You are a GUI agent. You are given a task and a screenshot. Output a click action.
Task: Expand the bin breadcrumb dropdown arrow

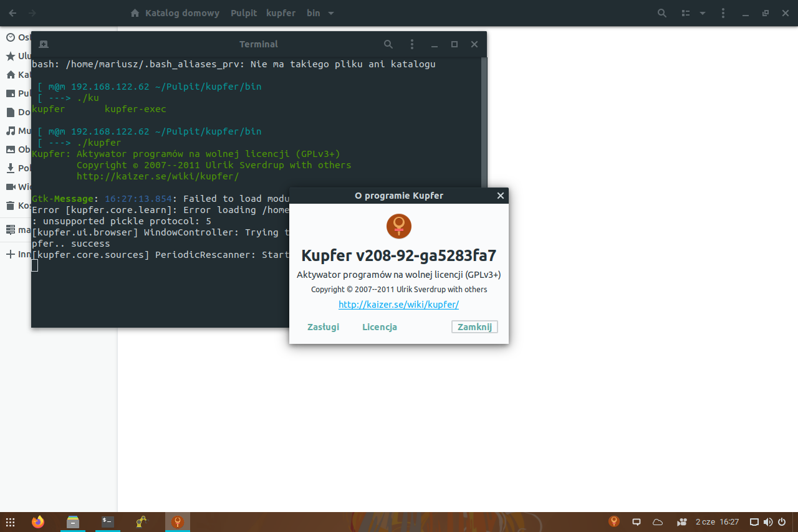click(331, 13)
